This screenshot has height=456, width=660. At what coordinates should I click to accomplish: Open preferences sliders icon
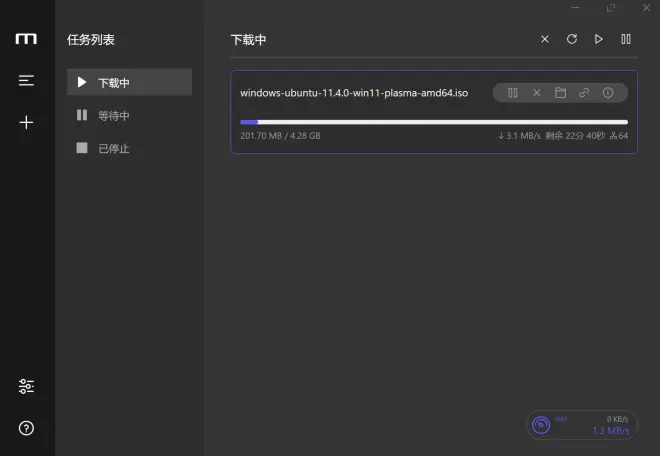coord(26,386)
